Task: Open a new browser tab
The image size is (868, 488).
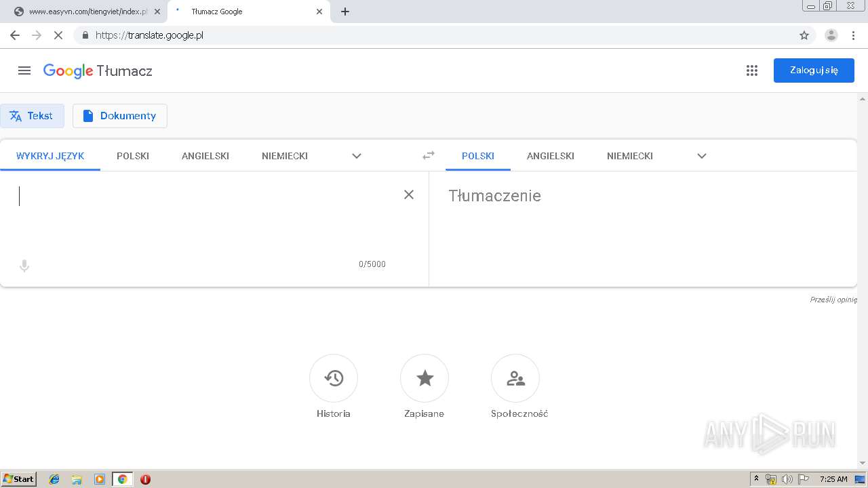Action: (345, 12)
